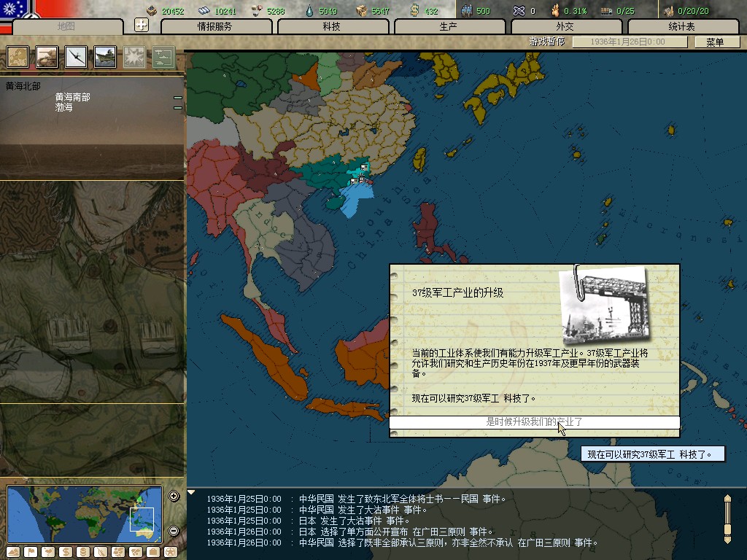Image resolution: width=747 pixels, height=560 pixels.
Task: Open the 情报服务 intelligence tab
Action: pos(216,26)
